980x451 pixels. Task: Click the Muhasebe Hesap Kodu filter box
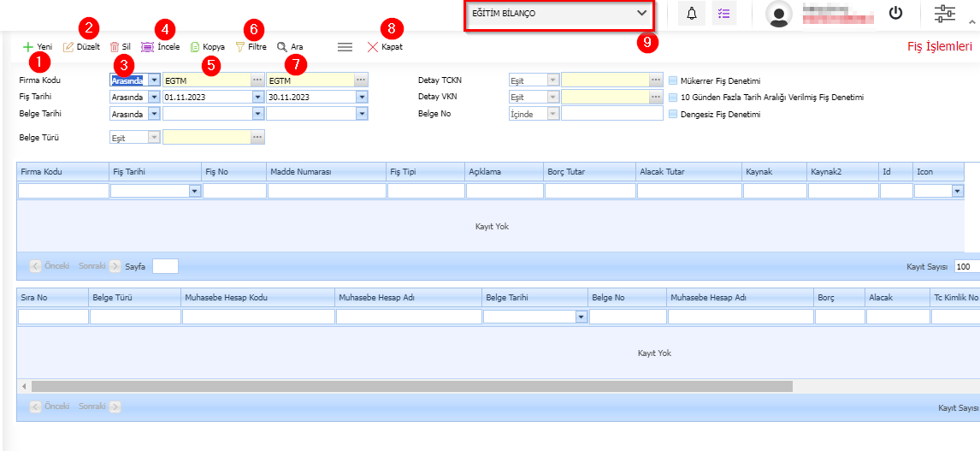tap(258, 317)
